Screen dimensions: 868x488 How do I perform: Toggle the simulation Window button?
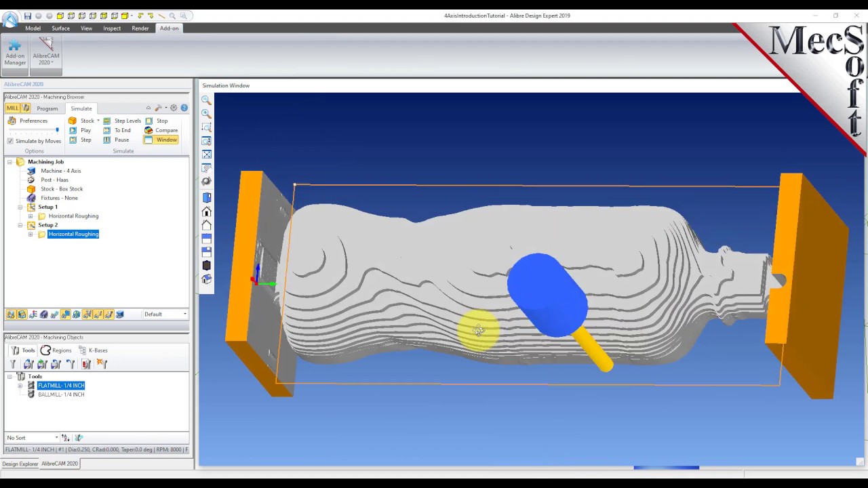point(161,140)
